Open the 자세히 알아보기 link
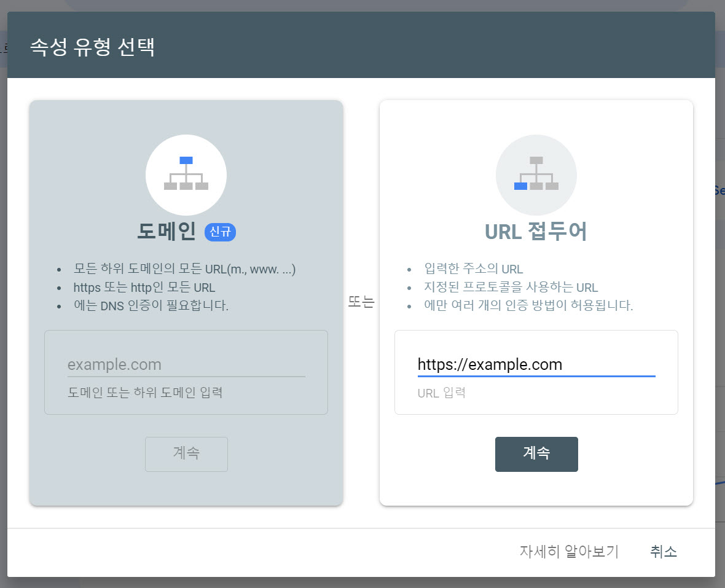Image resolution: width=725 pixels, height=588 pixels. coord(569,551)
